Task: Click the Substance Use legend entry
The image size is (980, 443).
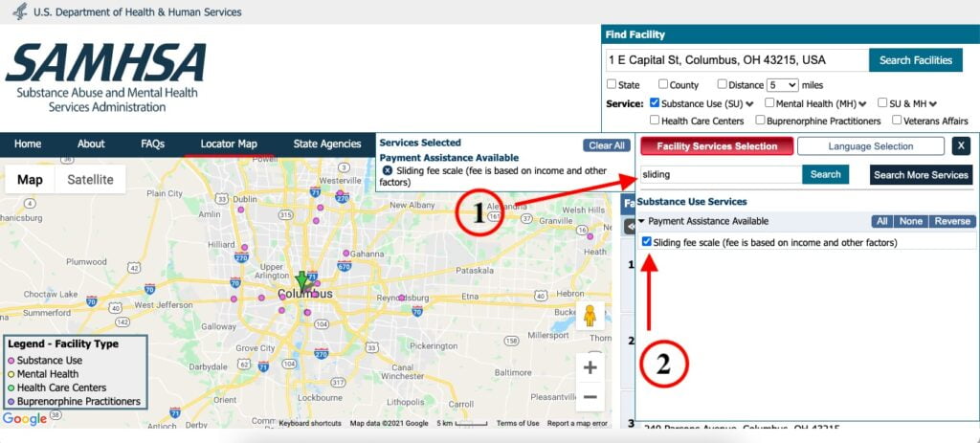Action: tap(50, 361)
